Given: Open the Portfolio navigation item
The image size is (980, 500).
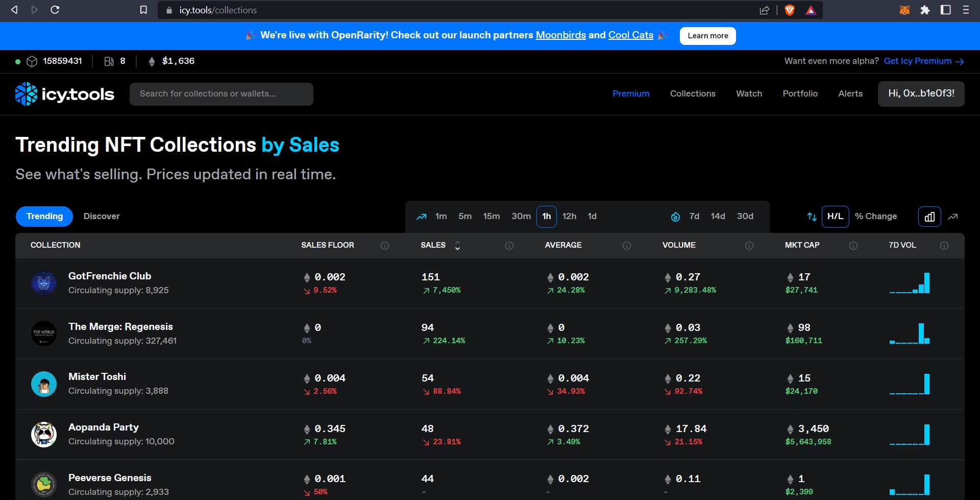Looking at the screenshot, I should [x=800, y=94].
